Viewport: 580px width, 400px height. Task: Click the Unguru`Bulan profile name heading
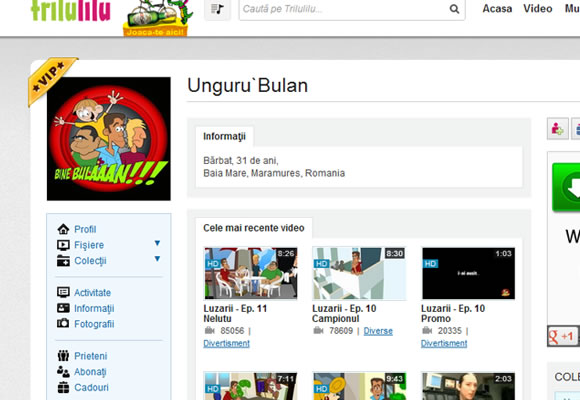click(247, 85)
